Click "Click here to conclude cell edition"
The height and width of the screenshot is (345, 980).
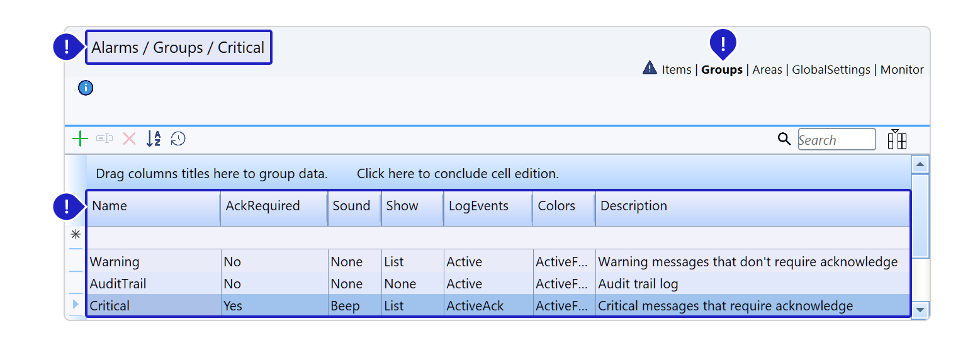click(458, 174)
